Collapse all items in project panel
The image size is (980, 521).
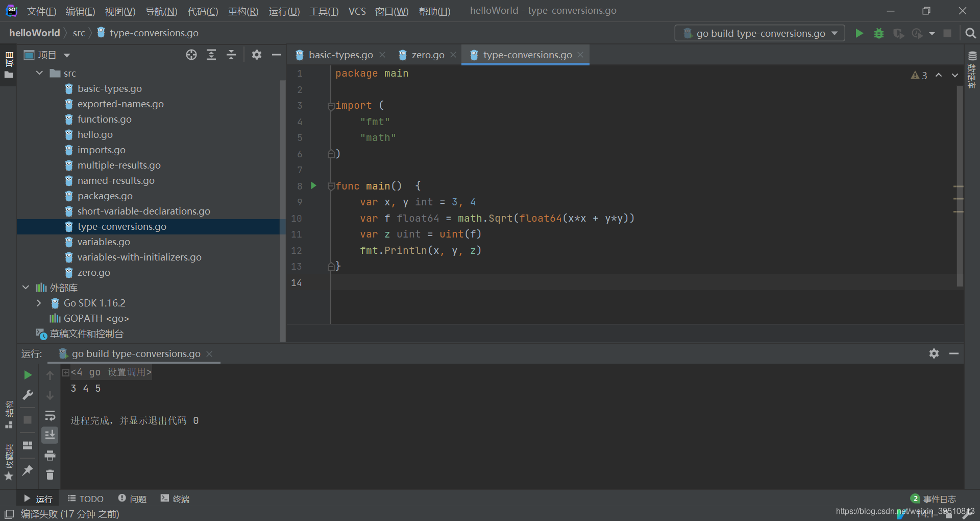click(231, 55)
